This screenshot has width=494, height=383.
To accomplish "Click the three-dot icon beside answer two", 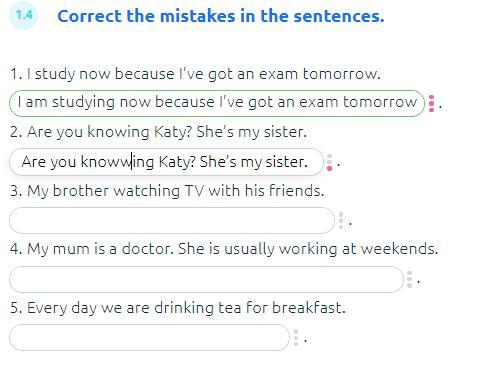I will (x=329, y=162).
